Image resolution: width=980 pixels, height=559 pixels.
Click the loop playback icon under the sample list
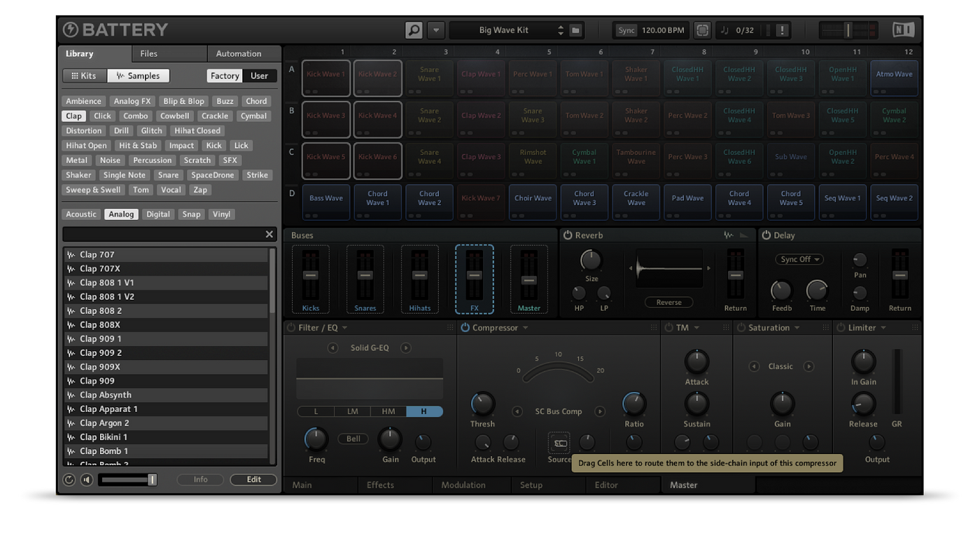pos(69,480)
